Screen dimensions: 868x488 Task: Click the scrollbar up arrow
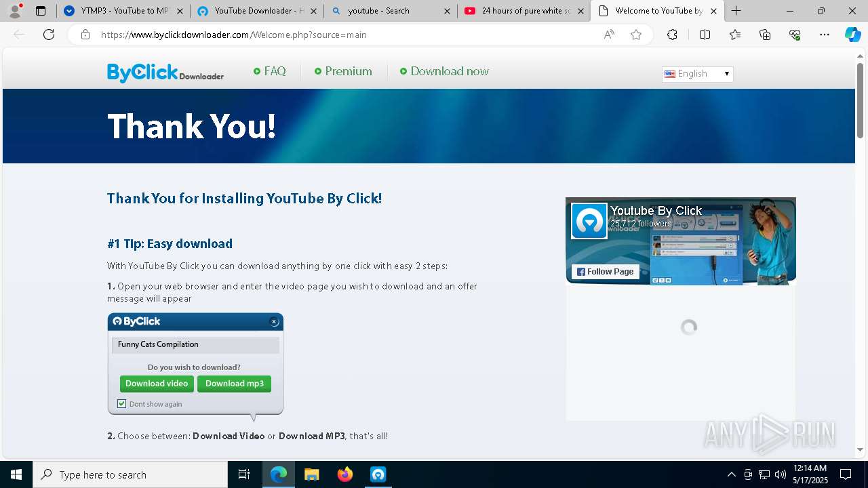[860, 56]
